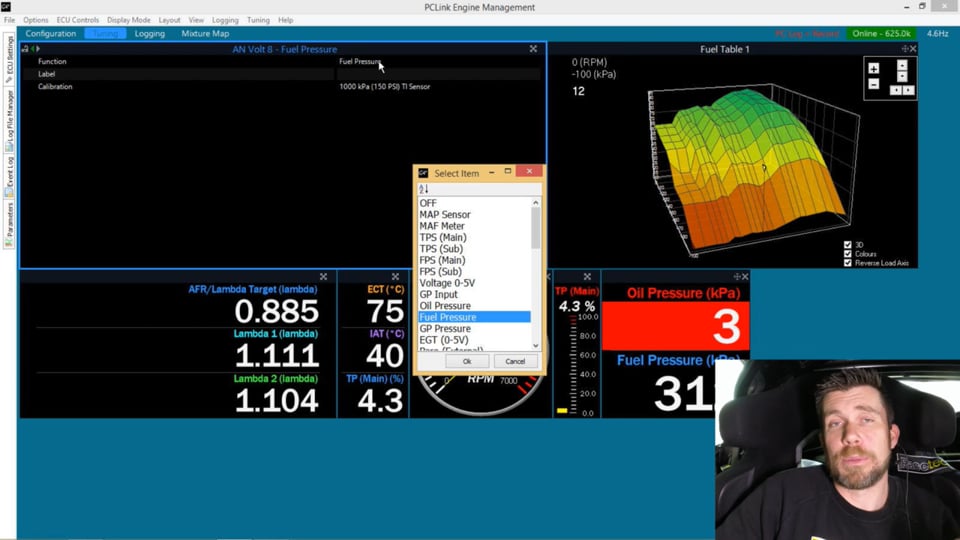
Task: Click the sort A-Z icon in Select Item
Action: [424, 189]
